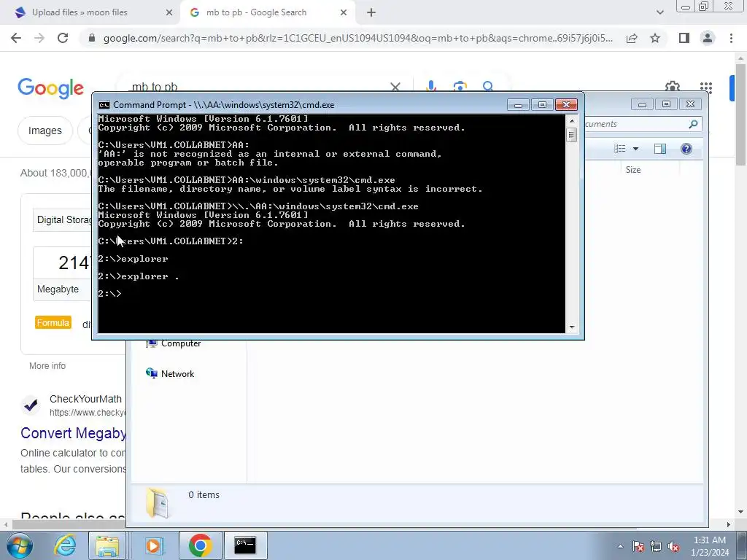
Task: Expand the Chrome tab search chevron
Action: (x=659, y=13)
